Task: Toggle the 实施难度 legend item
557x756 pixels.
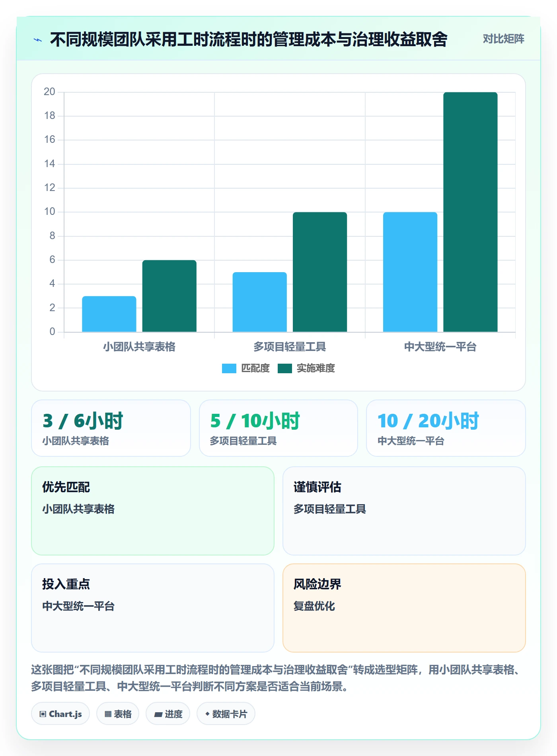Action: click(306, 368)
